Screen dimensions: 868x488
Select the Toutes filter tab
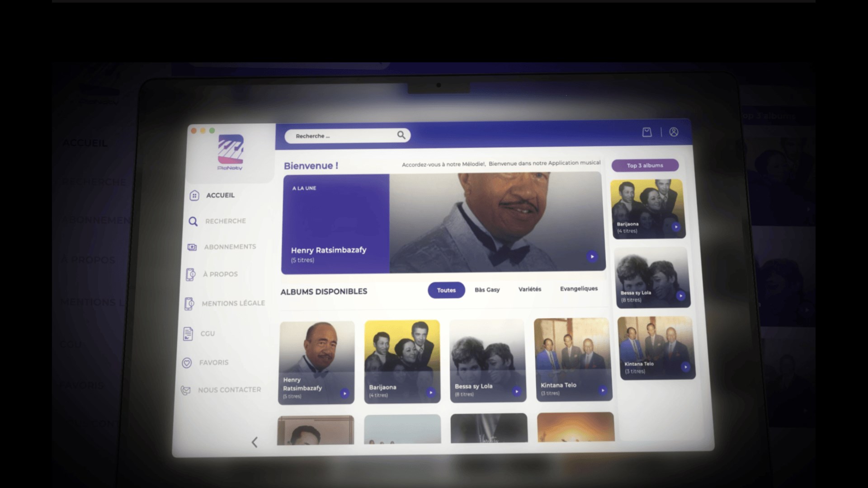[x=446, y=290]
